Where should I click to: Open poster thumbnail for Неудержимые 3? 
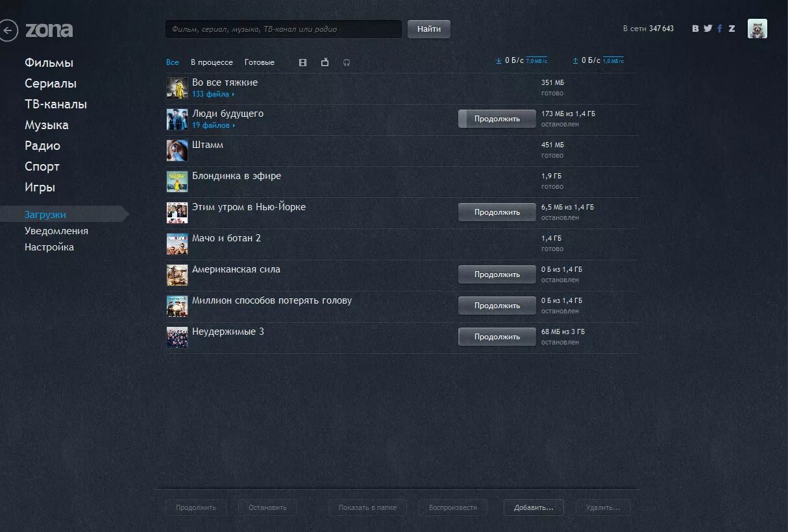pyautogui.click(x=177, y=337)
